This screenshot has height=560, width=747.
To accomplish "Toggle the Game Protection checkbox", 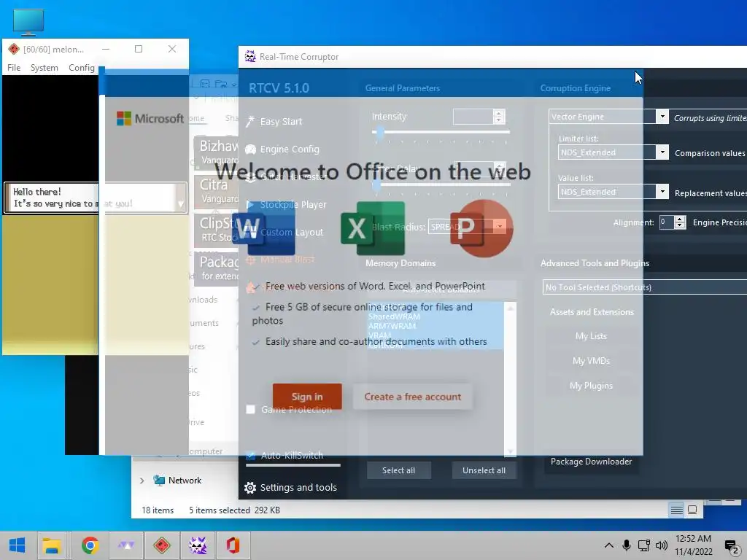I will pyautogui.click(x=251, y=410).
